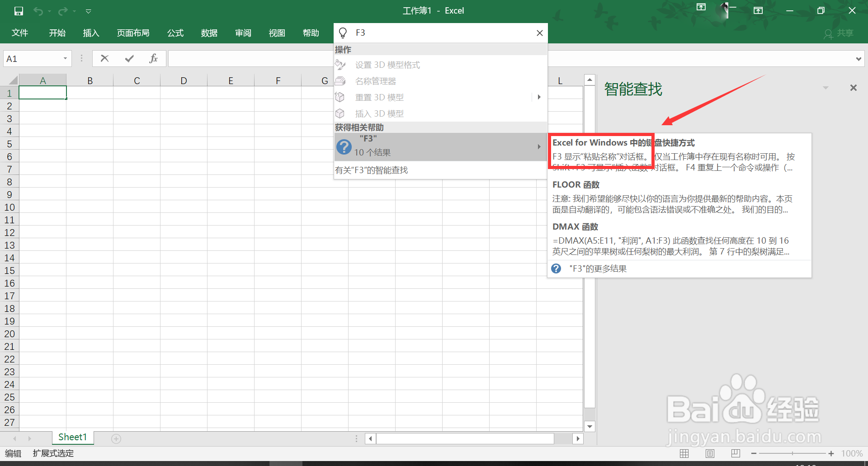Screen dimensions: 868x466
Task: Click the horizontal scrollbar left arrow
Action: [371, 438]
